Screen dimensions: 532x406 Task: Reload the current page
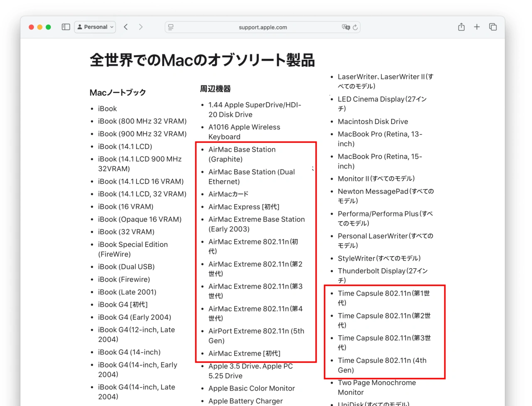(355, 27)
